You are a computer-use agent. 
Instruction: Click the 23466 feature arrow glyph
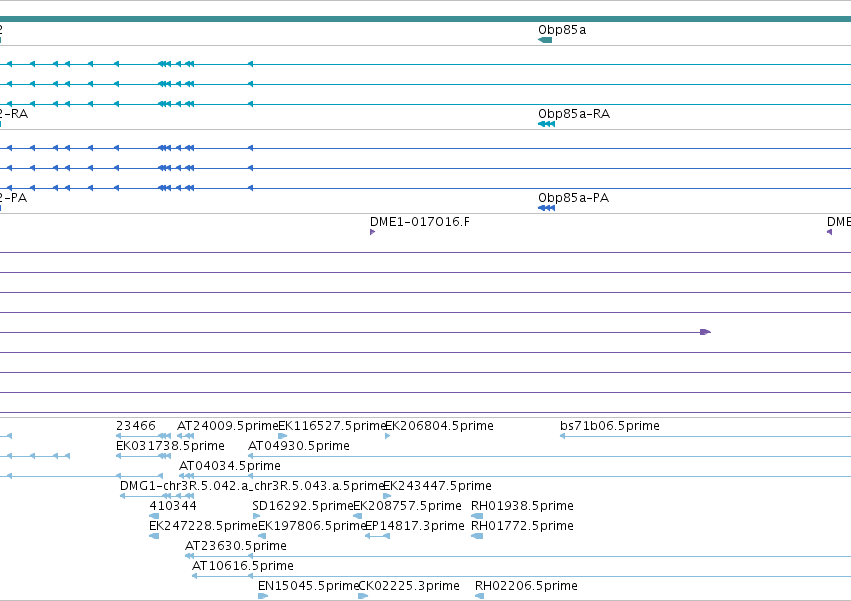(x=143, y=436)
